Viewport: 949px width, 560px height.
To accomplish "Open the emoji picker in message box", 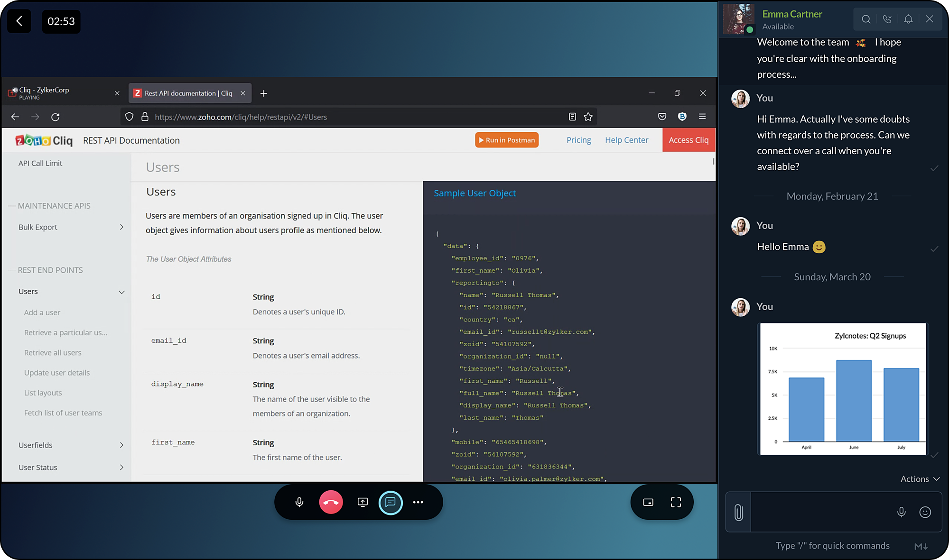I will [x=925, y=512].
